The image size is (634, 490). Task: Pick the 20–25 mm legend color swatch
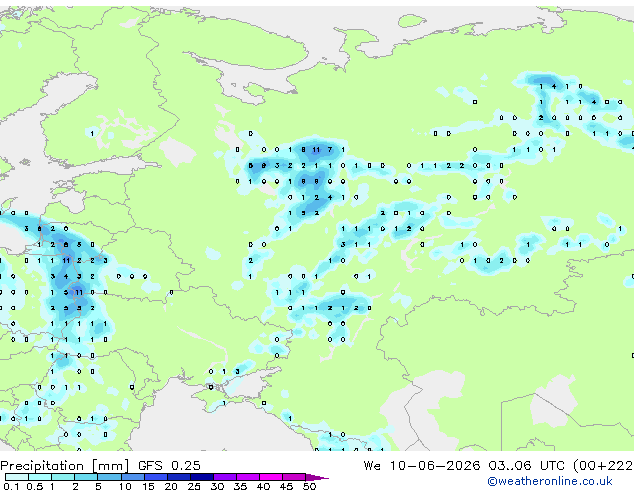[179, 477]
